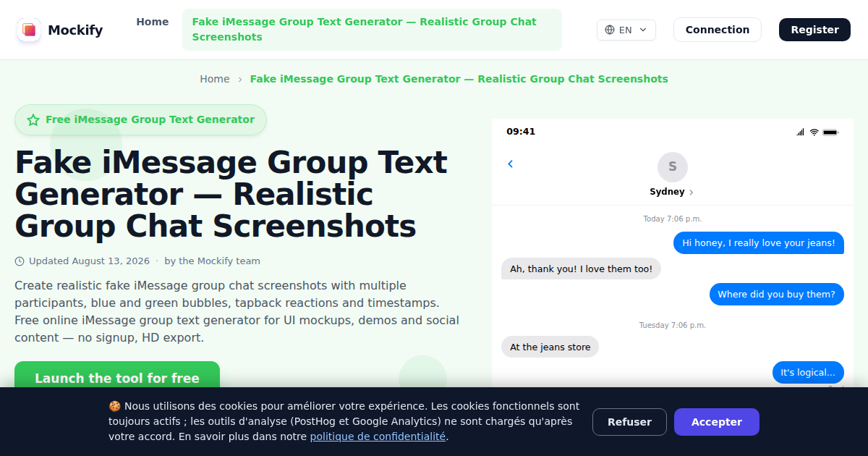868x456 pixels.
Task: Click Launch the tool for free button
Action: (x=117, y=378)
